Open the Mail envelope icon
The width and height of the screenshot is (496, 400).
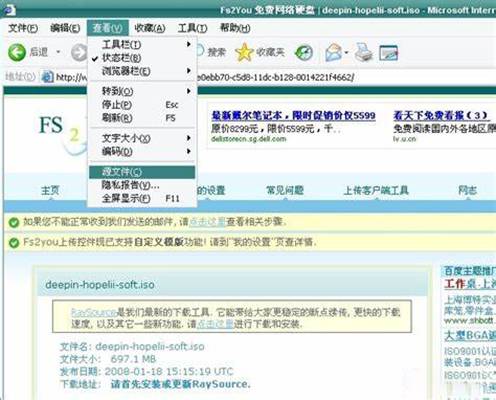pyautogui.click(x=334, y=52)
